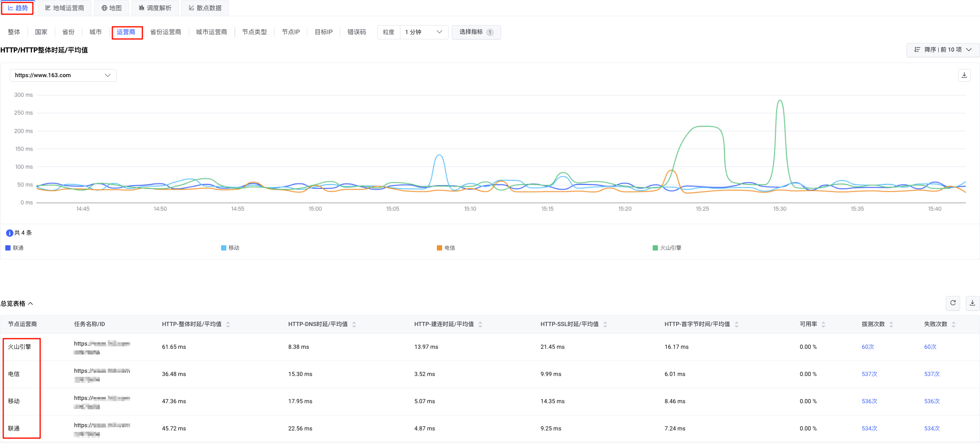Screen dimensions: 980x443
Task: Switch to the 趋势 tab
Action: pyautogui.click(x=18, y=8)
